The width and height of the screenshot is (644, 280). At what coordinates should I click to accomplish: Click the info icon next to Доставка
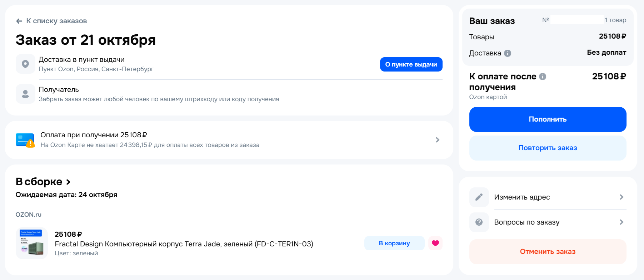click(x=508, y=53)
